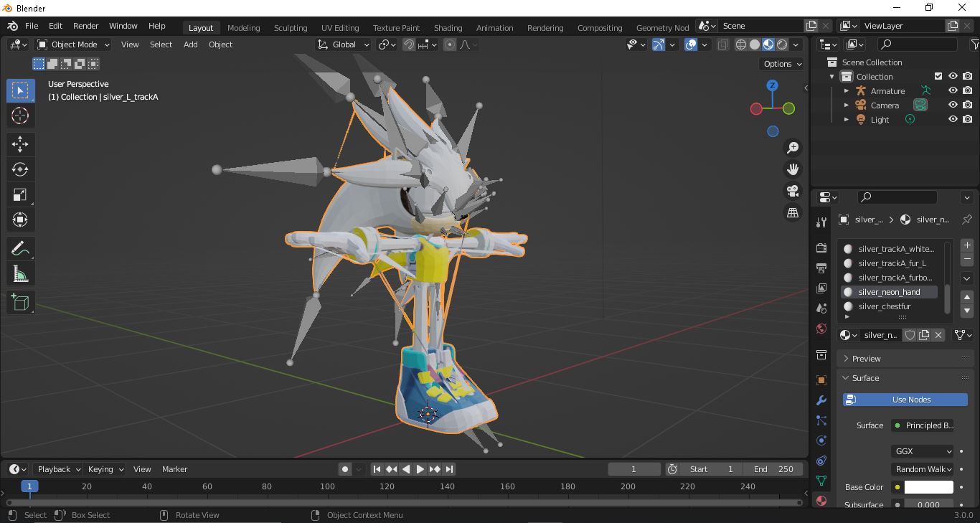Toggle camera view icon

click(x=793, y=191)
